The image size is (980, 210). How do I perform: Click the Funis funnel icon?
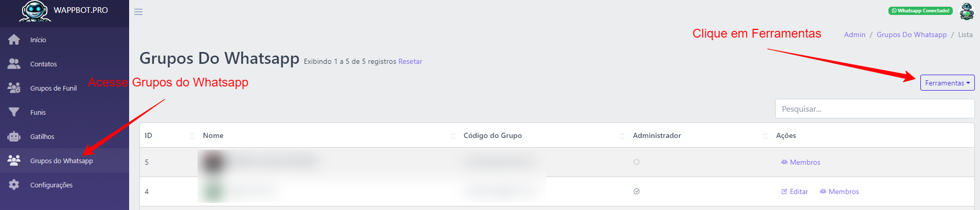pyautogui.click(x=14, y=112)
